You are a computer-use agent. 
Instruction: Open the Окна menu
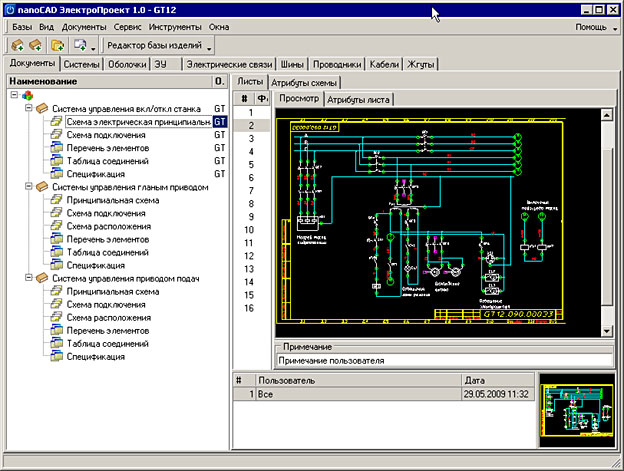219,27
